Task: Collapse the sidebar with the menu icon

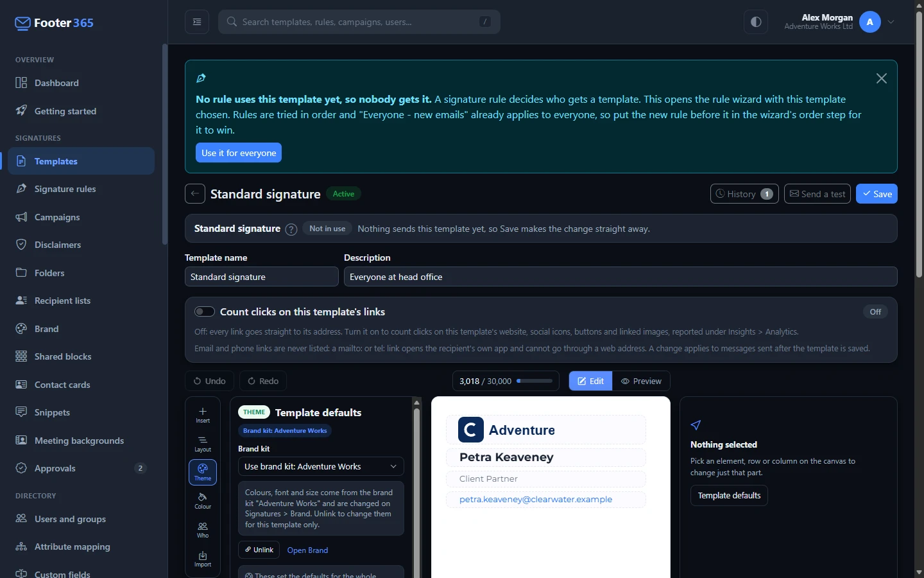Action: [x=197, y=22]
